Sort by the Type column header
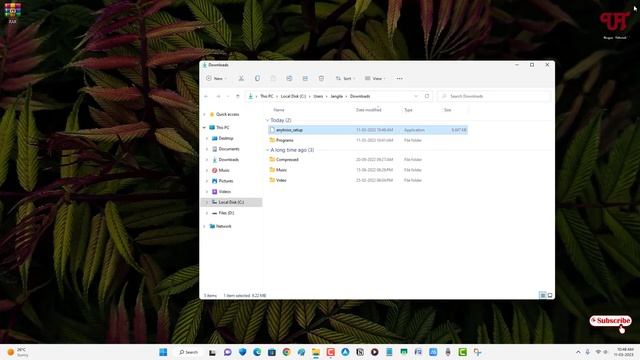640x360 pixels. coord(408,110)
